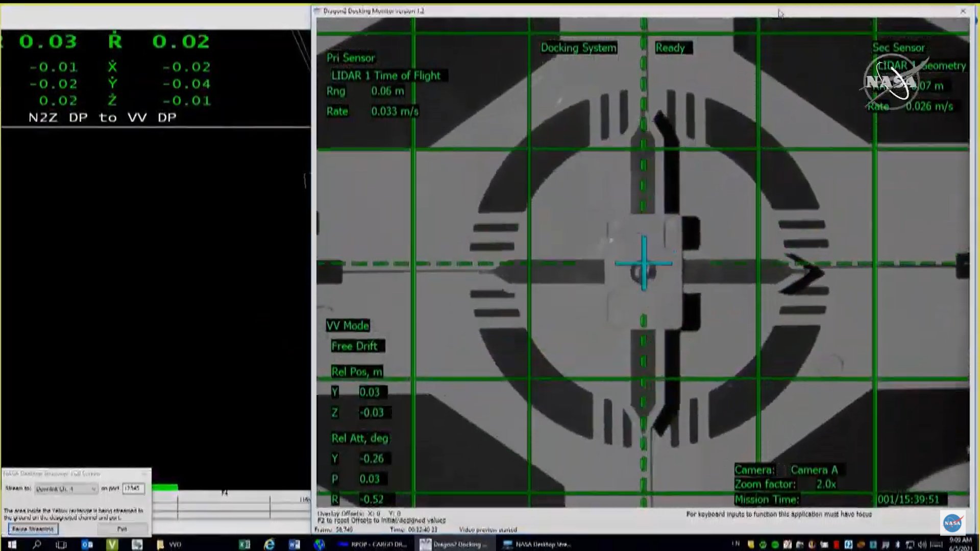Click the 'on port' number field
Viewport: 980px width, 551px height.
[x=133, y=488]
